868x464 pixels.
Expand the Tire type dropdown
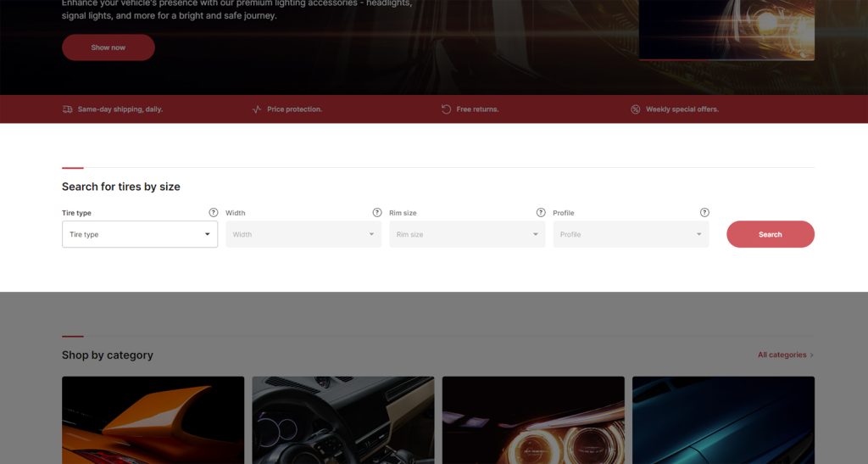pyautogui.click(x=140, y=234)
